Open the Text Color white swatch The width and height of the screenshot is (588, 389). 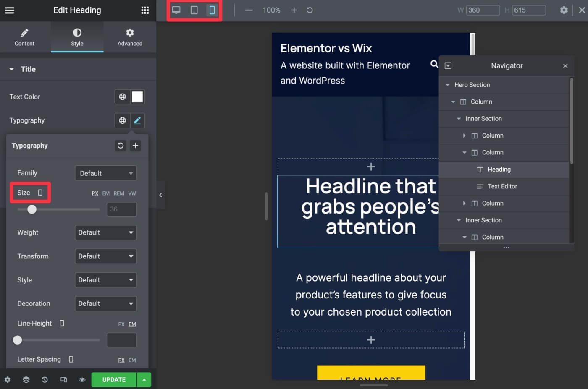137,97
